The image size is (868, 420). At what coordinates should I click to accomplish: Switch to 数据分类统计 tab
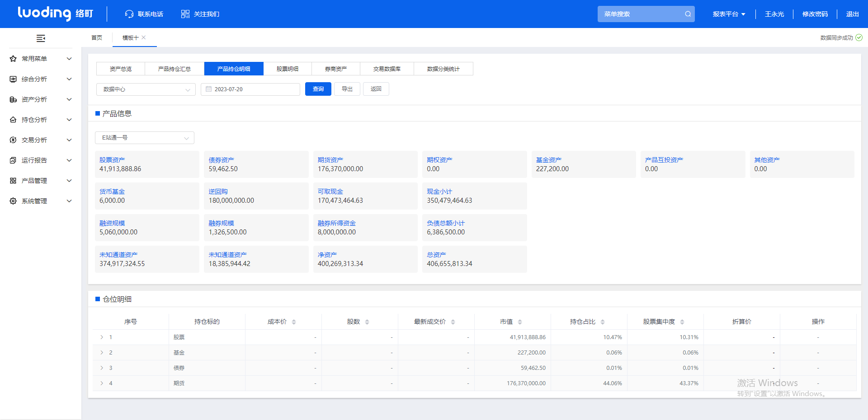(443, 69)
